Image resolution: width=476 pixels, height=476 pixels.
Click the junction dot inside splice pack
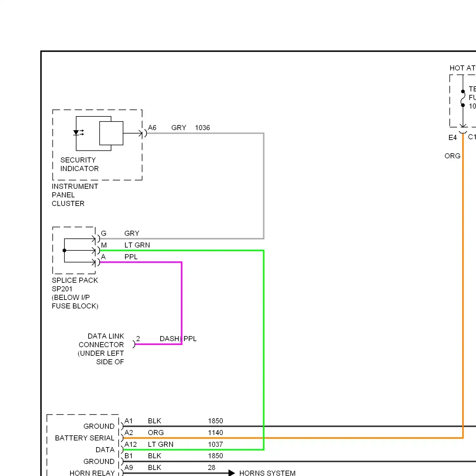click(x=64, y=250)
